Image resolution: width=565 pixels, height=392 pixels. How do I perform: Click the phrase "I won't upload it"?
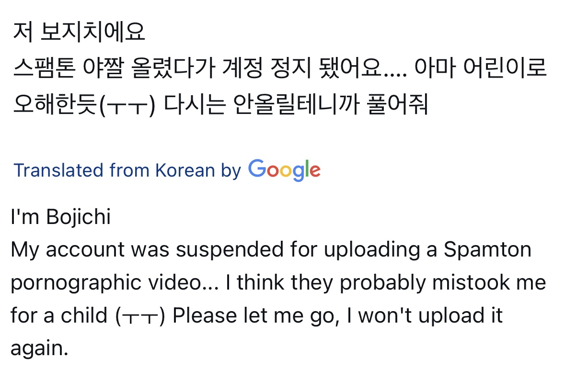point(425,316)
